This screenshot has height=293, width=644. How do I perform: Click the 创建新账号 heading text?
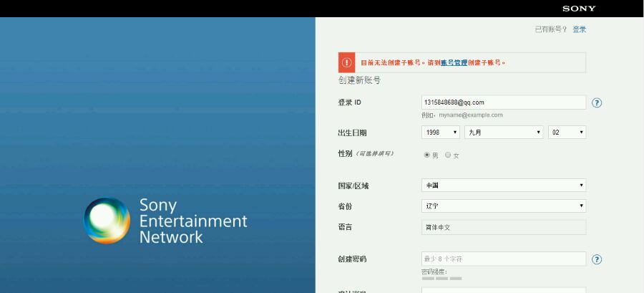pyautogui.click(x=359, y=80)
